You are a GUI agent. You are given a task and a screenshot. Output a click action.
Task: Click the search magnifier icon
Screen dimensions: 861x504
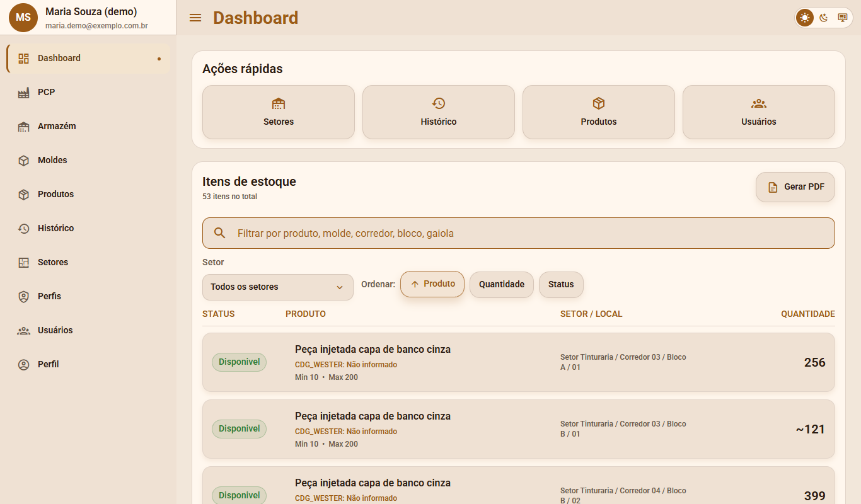(220, 233)
